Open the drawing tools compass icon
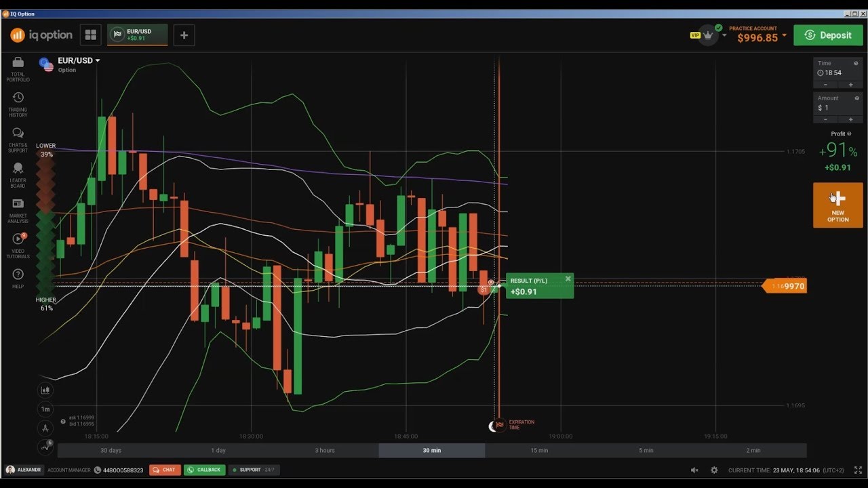 tap(45, 428)
